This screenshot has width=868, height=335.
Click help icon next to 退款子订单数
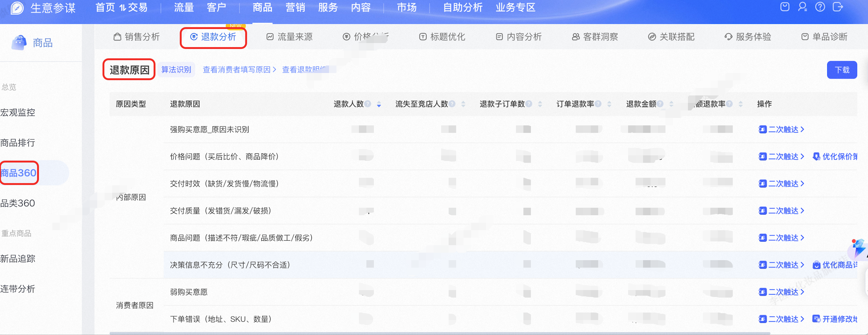[x=529, y=104]
